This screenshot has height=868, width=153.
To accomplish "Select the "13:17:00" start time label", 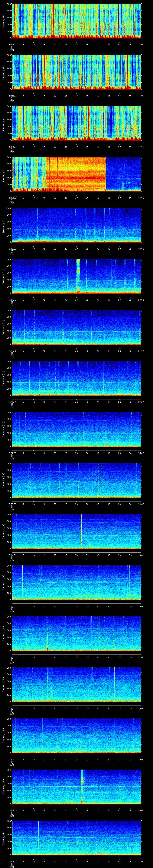I will pos(12,198).
